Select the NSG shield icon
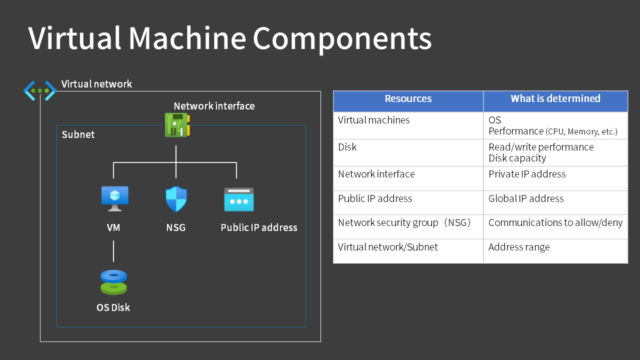This screenshot has width=640, height=360. [x=176, y=199]
